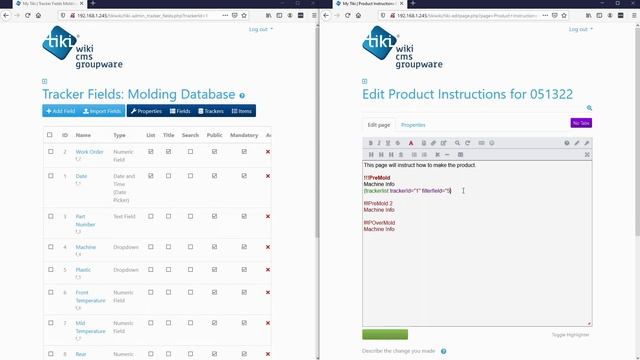
Task: Click the numbered list icon in editor toolbar
Action: 424,155
